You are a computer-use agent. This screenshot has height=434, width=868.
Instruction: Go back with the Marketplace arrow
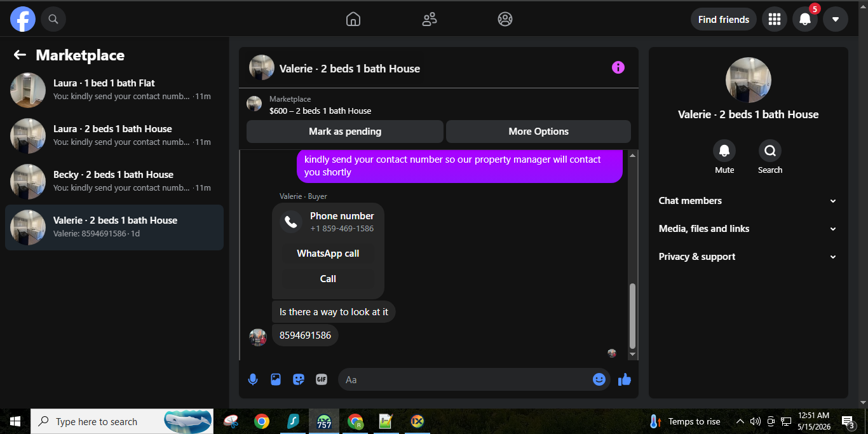tap(20, 55)
